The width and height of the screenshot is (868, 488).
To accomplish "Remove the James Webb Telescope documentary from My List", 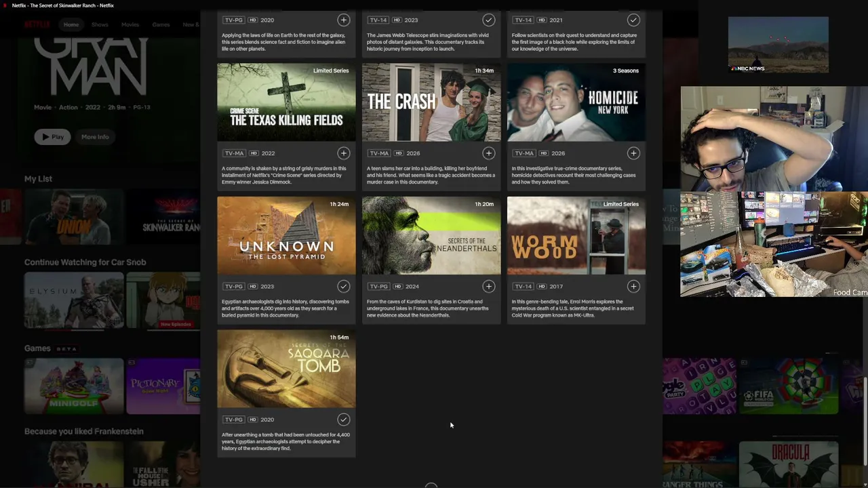I will tap(488, 20).
